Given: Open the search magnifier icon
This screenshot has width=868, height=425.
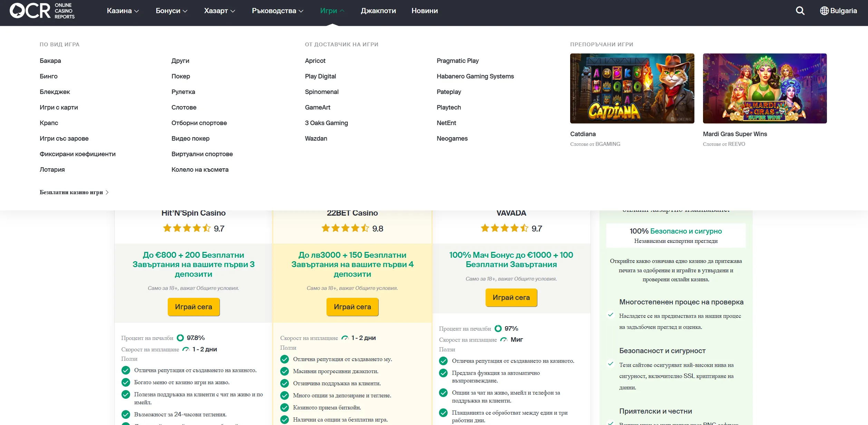Looking at the screenshot, I should [x=800, y=11].
